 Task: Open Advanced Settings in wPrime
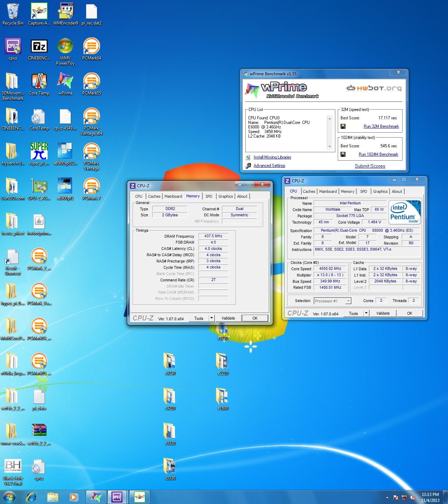pos(269,166)
